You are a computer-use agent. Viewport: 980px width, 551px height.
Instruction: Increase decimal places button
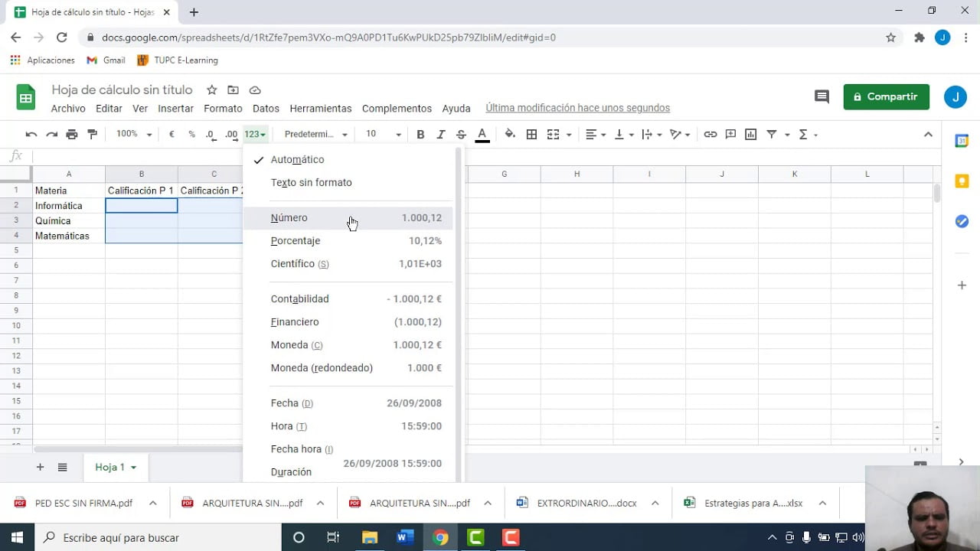(x=231, y=134)
